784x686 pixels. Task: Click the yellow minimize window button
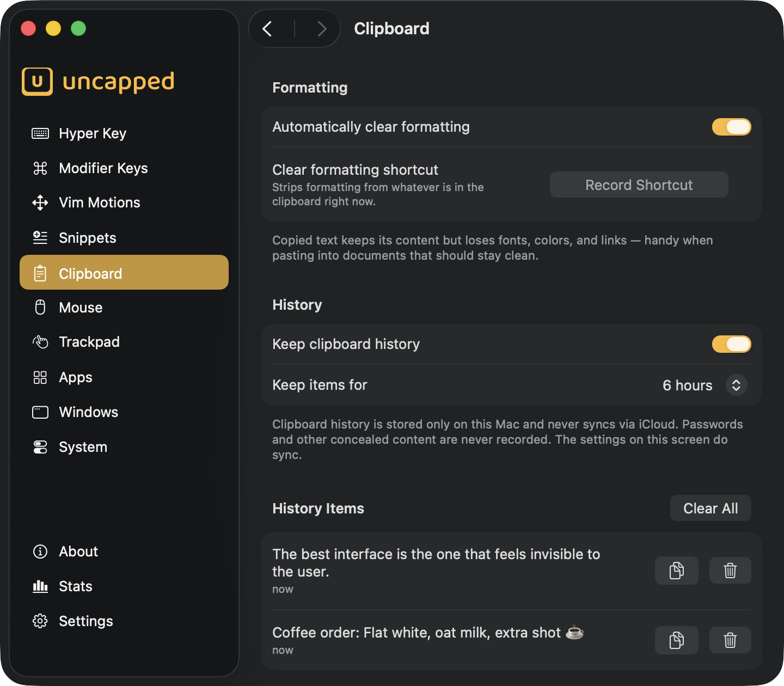(53, 28)
